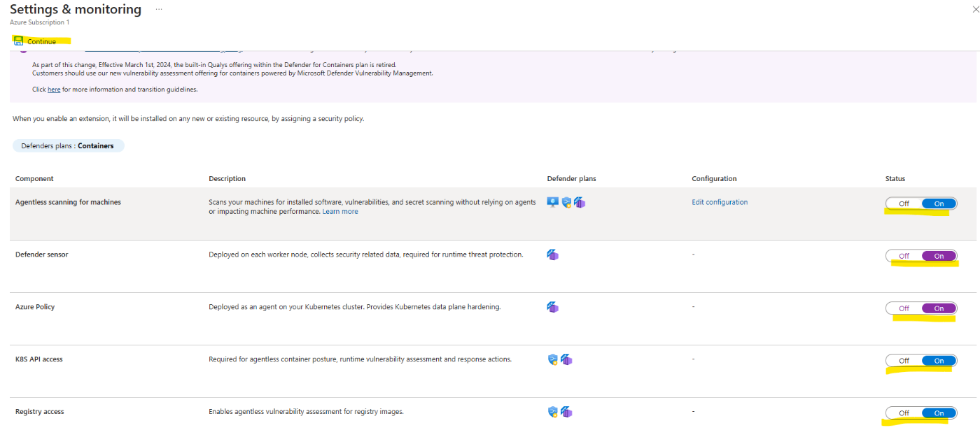
Task: Click the Configuration column header
Action: 714,178
